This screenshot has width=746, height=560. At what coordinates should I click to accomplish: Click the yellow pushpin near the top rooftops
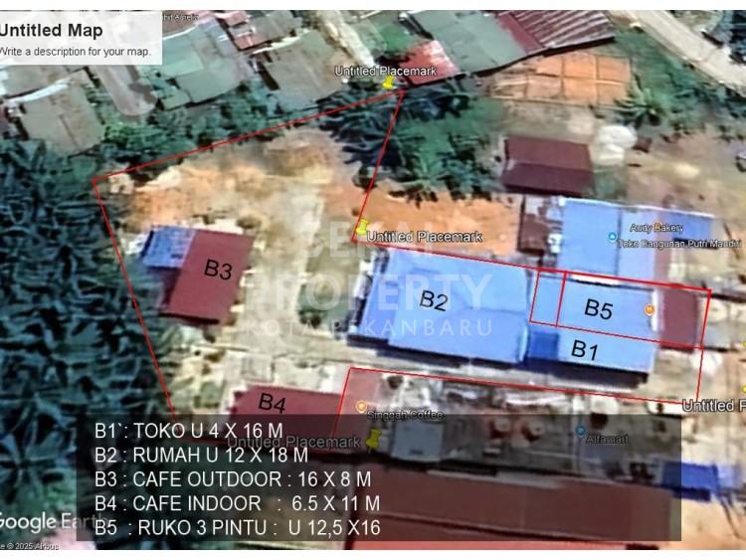(x=389, y=83)
